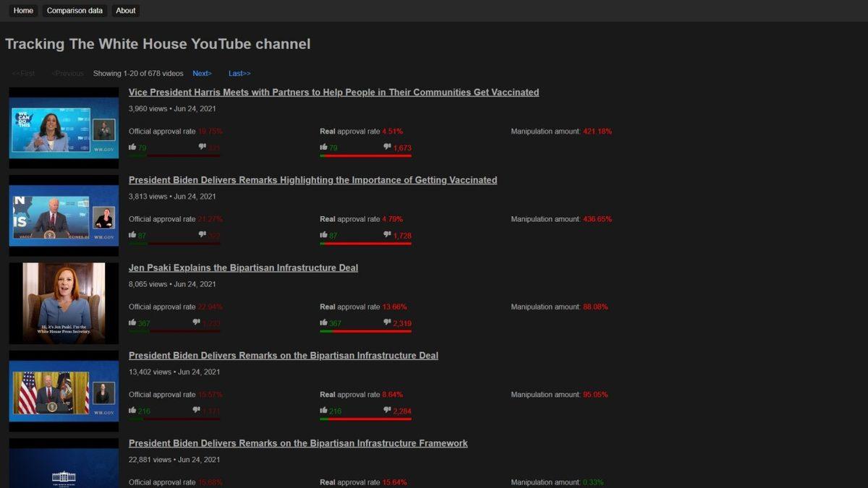Click the real thumbs-down icon on Biden vaccination video
The width and height of the screenshot is (868, 488).
pyautogui.click(x=386, y=235)
